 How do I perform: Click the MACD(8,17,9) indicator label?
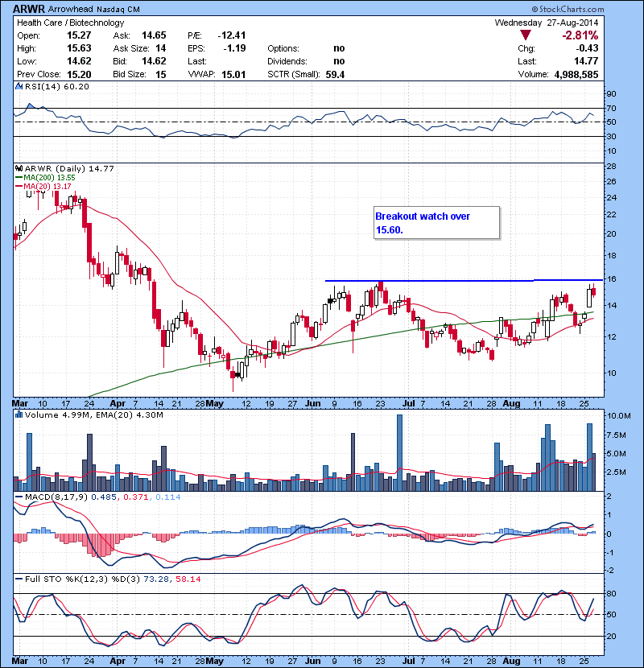click(56, 497)
